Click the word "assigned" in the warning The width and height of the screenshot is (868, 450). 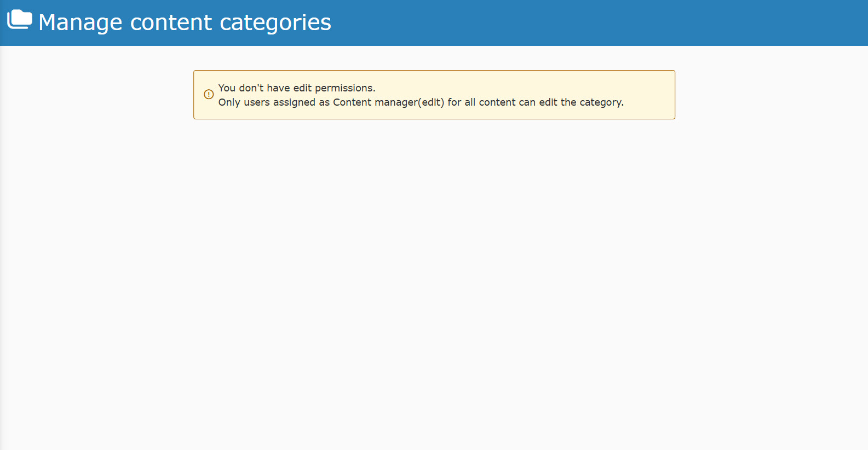click(294, 102)
